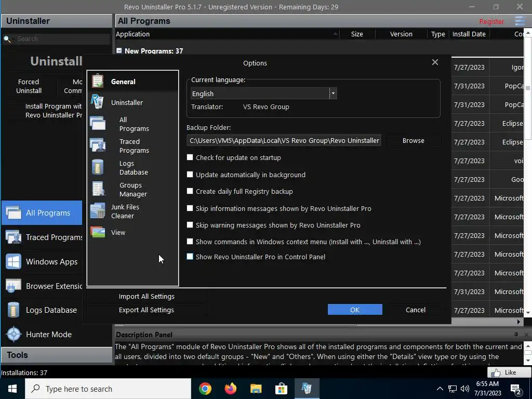Open the Current language dropdown
Image resolution: width=532 pixels, height=399 pixels.
(x=333, y=94)
